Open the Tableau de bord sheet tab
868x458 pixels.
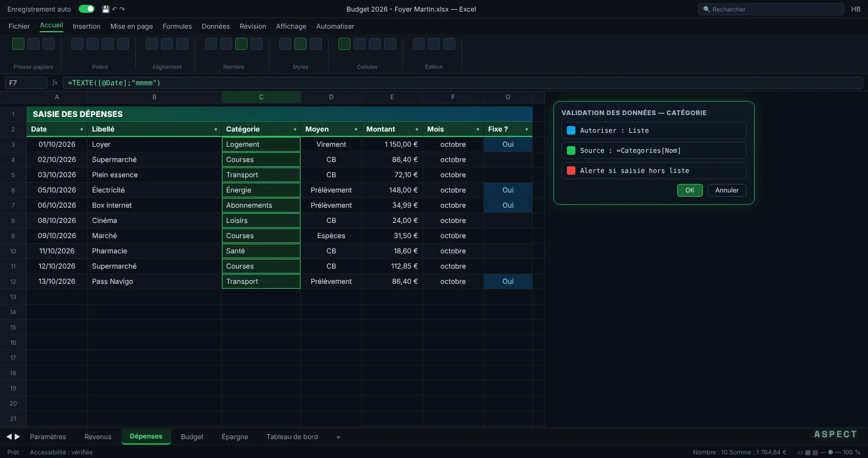click(292, 437)
